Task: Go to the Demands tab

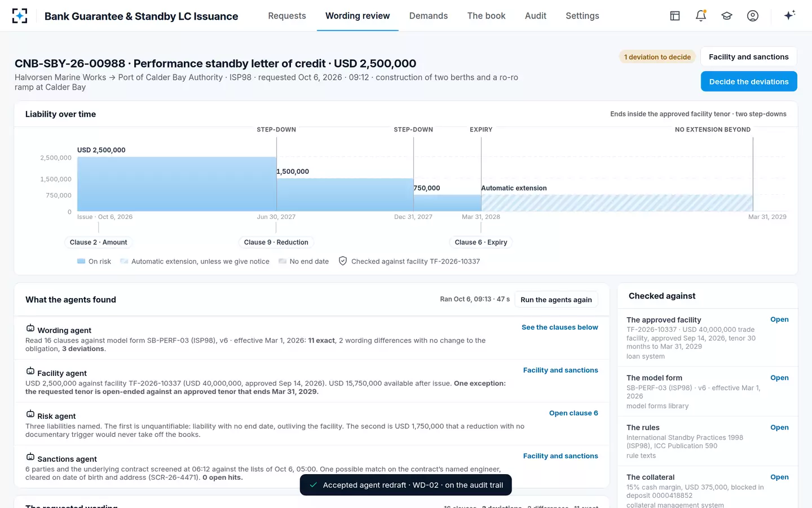Action: click(x=429, y=16)
